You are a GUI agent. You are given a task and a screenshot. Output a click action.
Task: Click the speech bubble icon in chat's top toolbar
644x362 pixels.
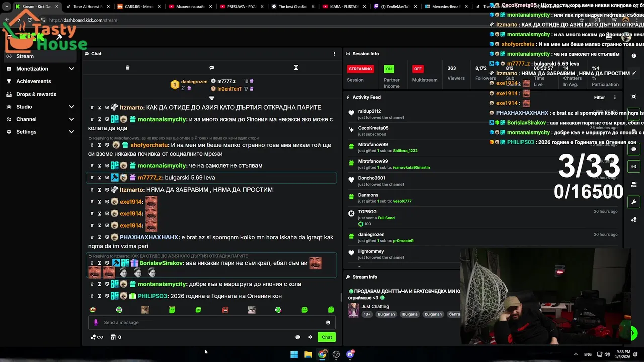(212, 68)
